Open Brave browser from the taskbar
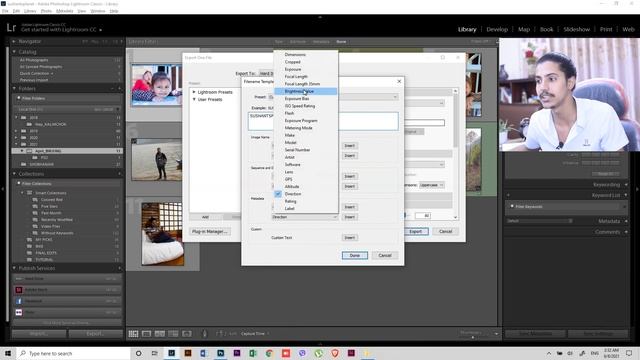 point(335,353)
